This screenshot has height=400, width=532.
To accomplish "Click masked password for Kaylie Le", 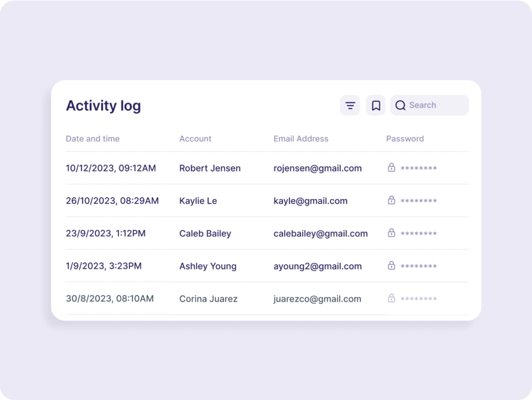I will 419,201.
